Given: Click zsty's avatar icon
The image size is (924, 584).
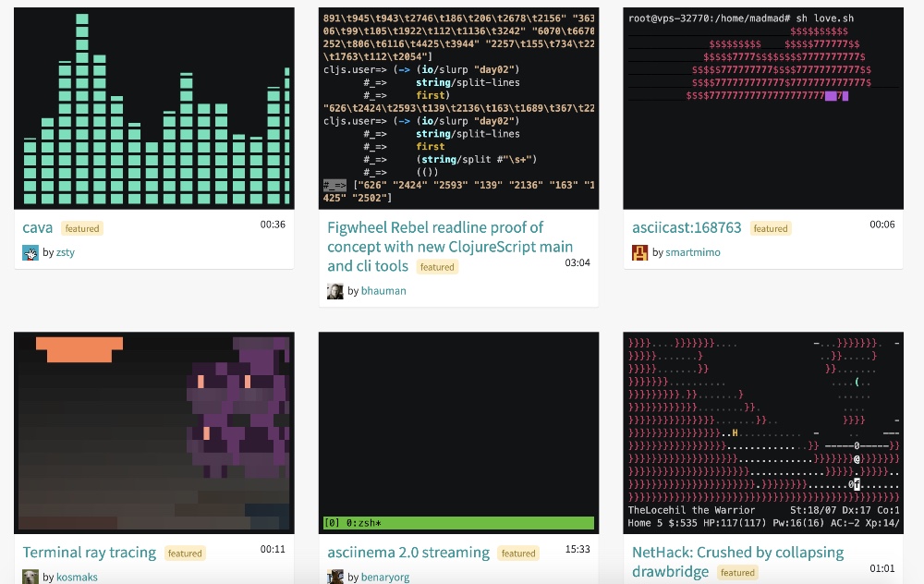Looking at the screenshot, I should coord(30,252).
